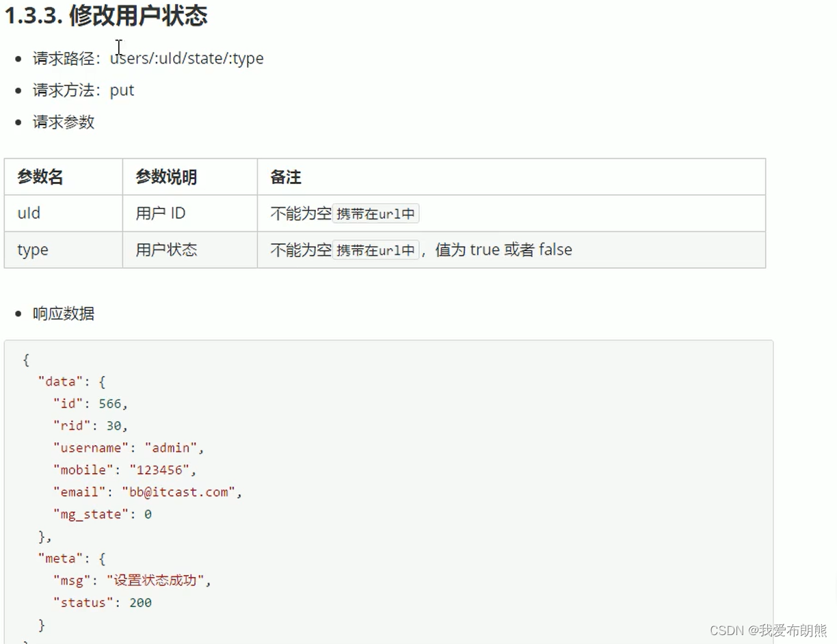Click the "rid": 30 line in JSON
This screenshot has height=644, width=837.
click(90, 425)
